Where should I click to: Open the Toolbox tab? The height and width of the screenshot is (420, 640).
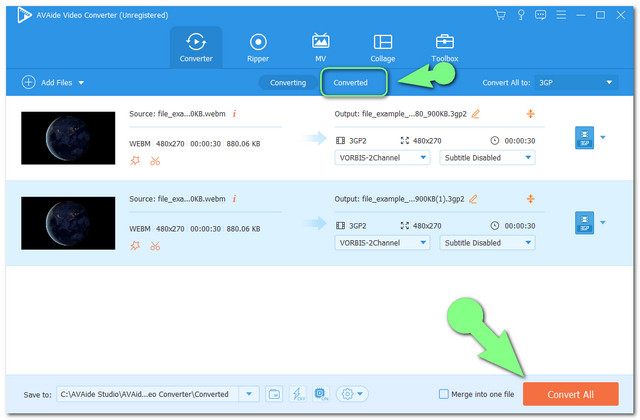click(445, 47)
